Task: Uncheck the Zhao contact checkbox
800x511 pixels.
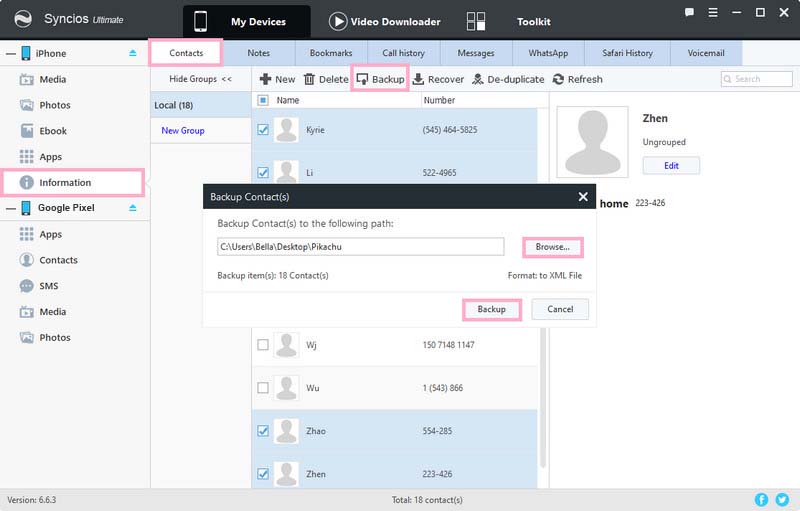Action: click(x=263, y=431)
